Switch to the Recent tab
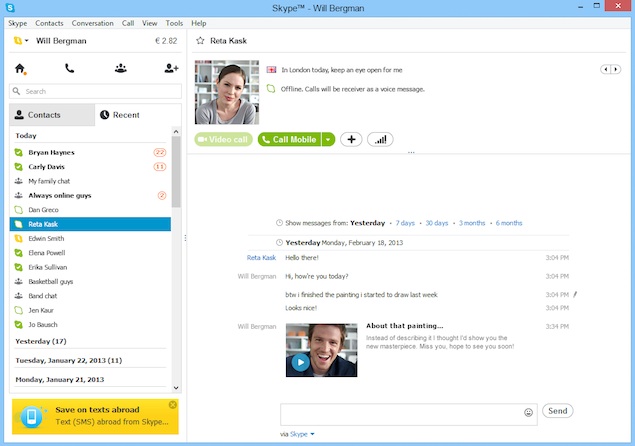 tap(118, 115)
